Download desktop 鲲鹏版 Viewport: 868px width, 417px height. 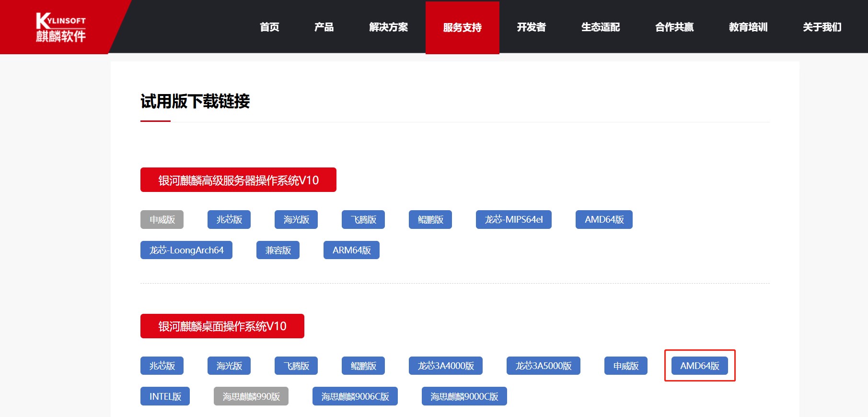click(x=363, y=366)
